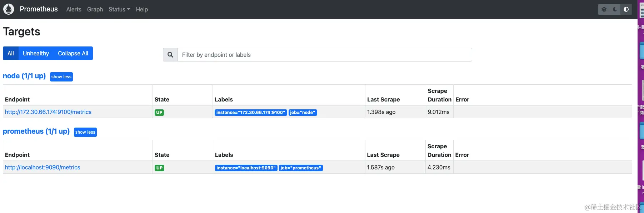Switch to dark theme moon icon
The image size is (644, 213).
615,9
